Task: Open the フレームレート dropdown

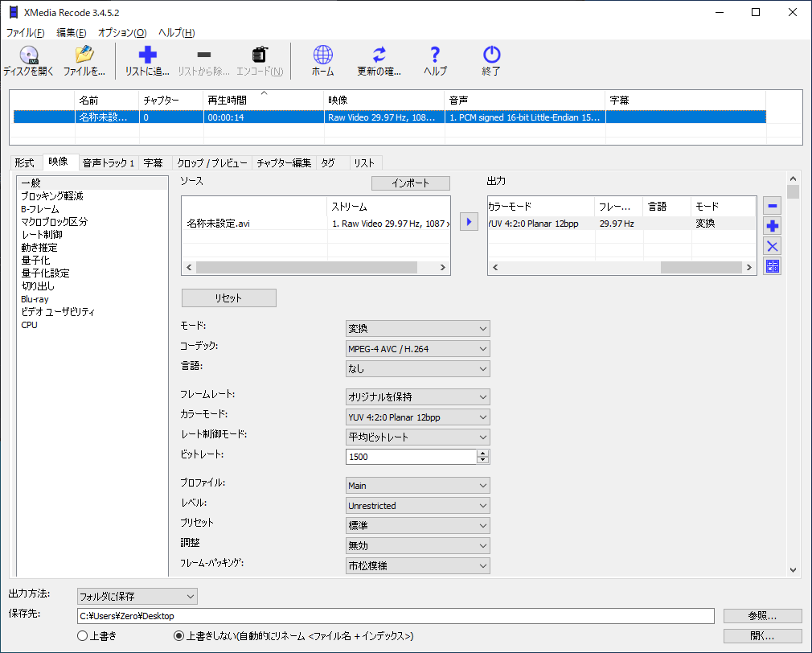Action: pyautogui.click(x=417, y=396)
